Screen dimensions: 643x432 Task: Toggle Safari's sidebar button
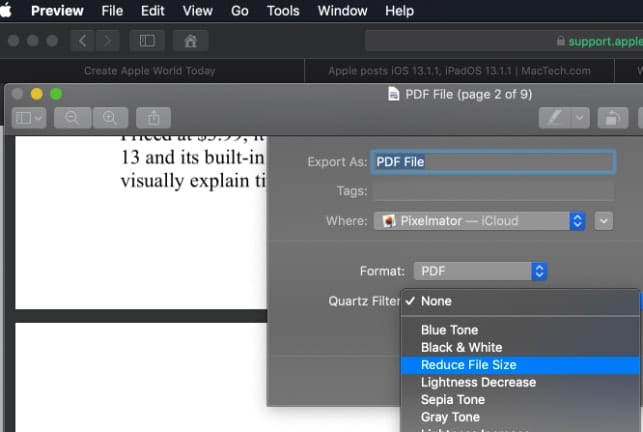click(x=147, y=41)
